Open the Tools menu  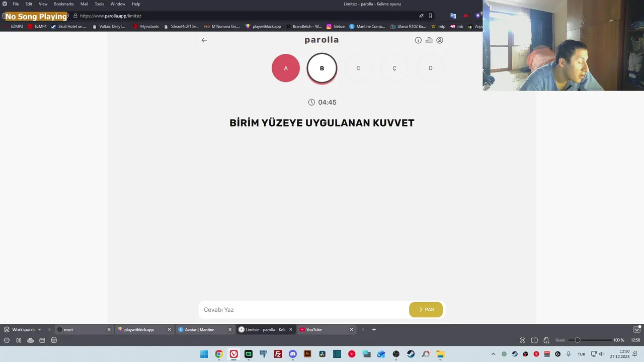coord(100,4)
